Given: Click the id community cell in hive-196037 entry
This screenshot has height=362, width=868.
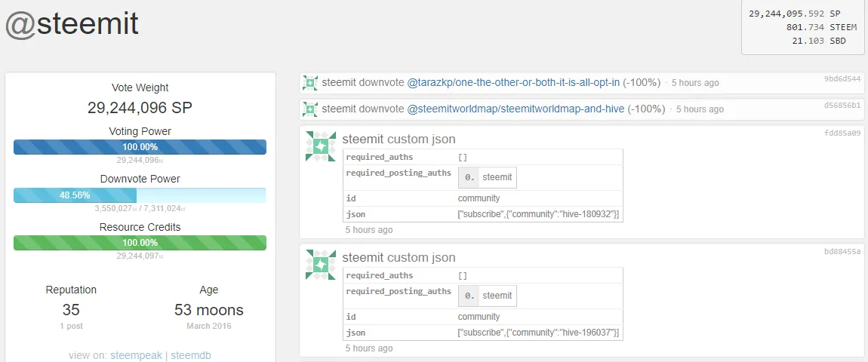Looking at the screenshot, I should coord(479,317).
